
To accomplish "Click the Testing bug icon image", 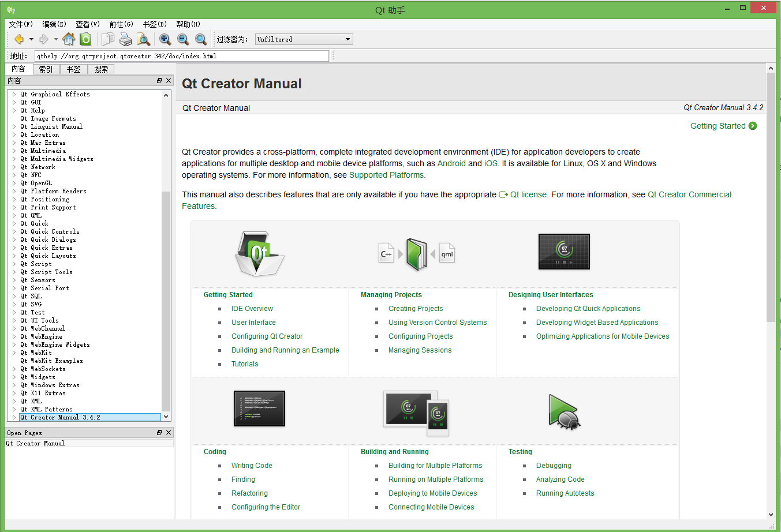I will [564, 412].
